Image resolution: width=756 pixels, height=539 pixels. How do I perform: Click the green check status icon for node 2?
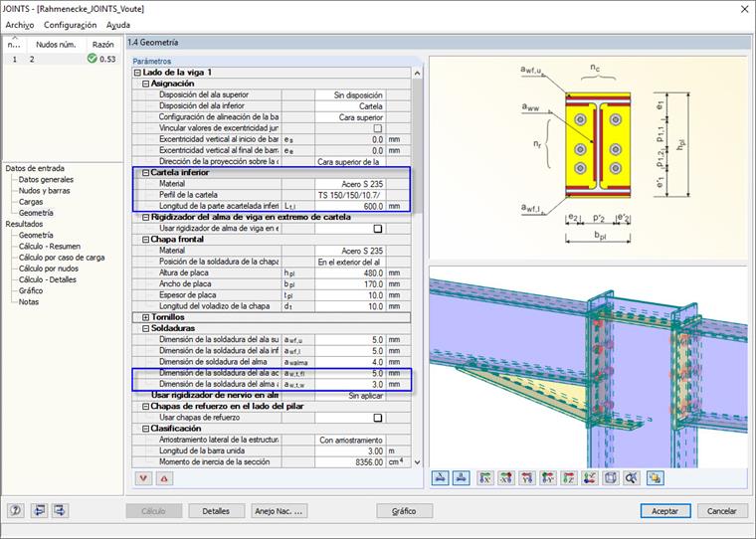pyautogui.click(x=93, y=59)
